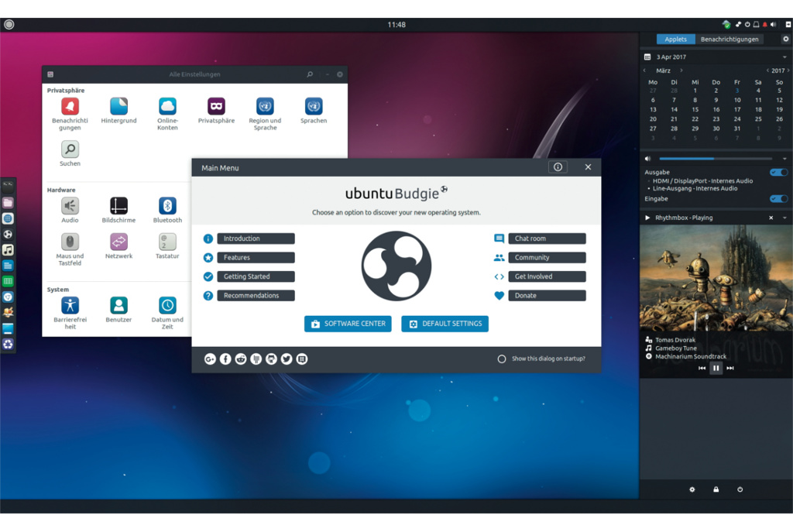The image size is (793, 532).
Task: Open Bluetooth settings icon
Action: point(167,206)
